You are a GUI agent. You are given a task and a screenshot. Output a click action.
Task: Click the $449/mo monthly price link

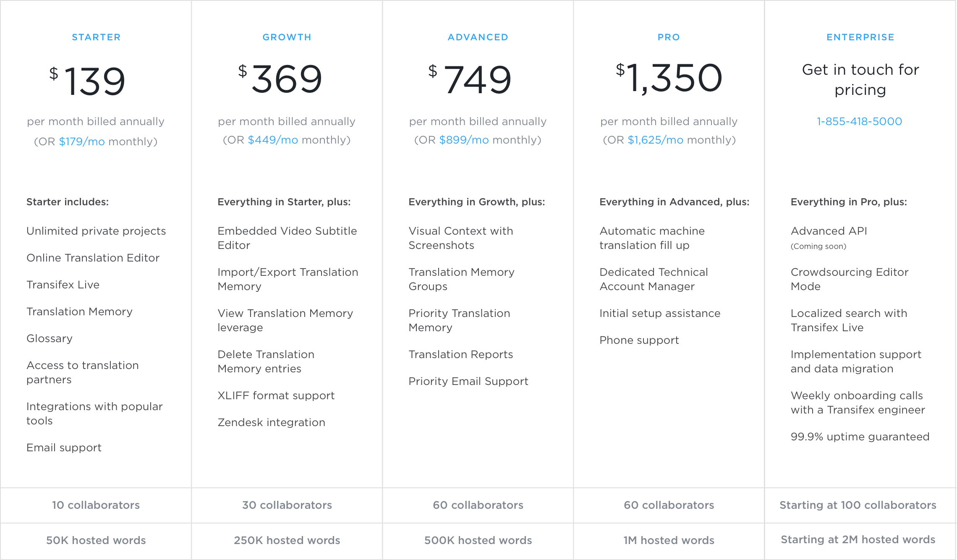(273, 140)
